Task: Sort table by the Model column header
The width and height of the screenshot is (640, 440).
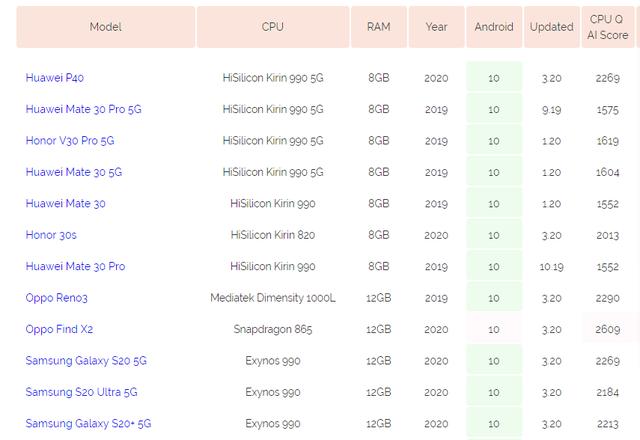Action: (105, 27)
